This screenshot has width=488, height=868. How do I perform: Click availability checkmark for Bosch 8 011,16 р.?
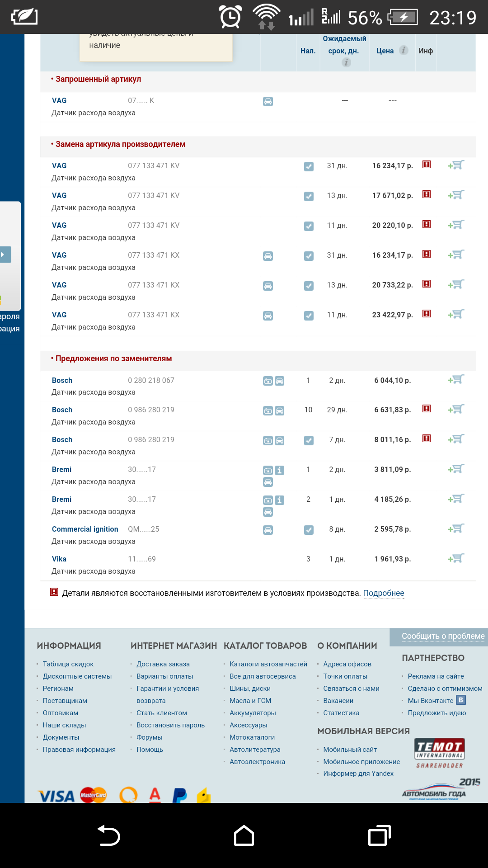tap(309, 440)
